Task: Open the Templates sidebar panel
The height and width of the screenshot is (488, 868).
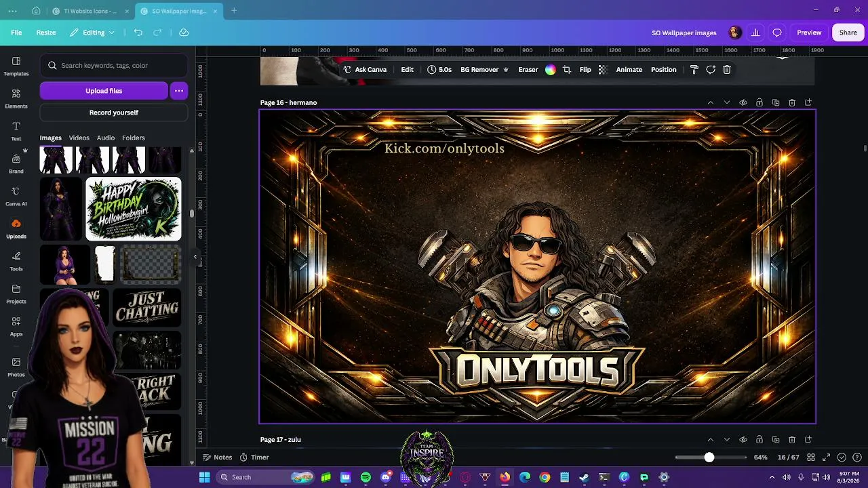Action: pos(16,66)
